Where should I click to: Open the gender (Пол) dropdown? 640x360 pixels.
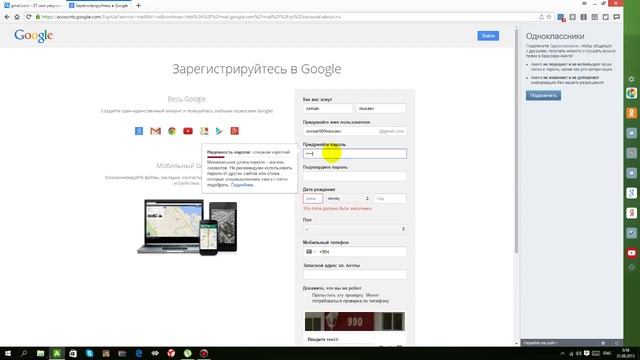[355, 229]
